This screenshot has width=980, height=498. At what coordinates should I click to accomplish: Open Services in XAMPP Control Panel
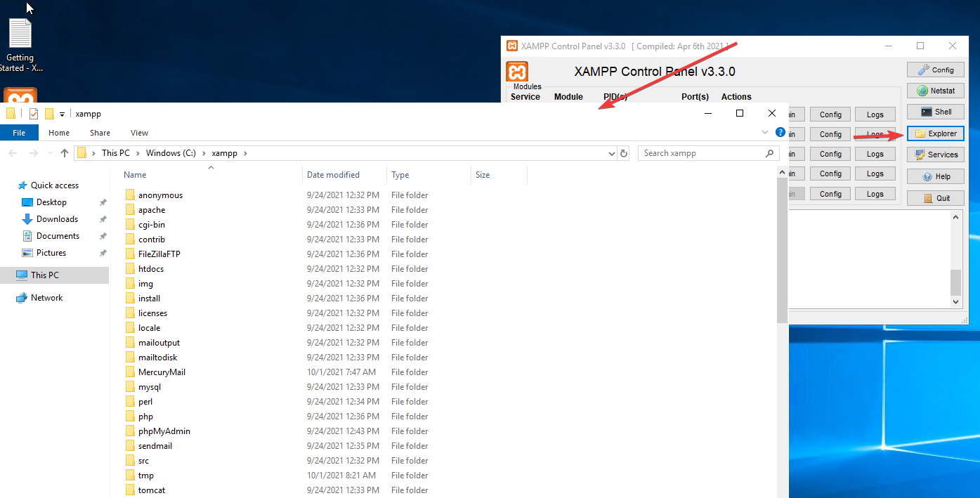coord(935,155)
